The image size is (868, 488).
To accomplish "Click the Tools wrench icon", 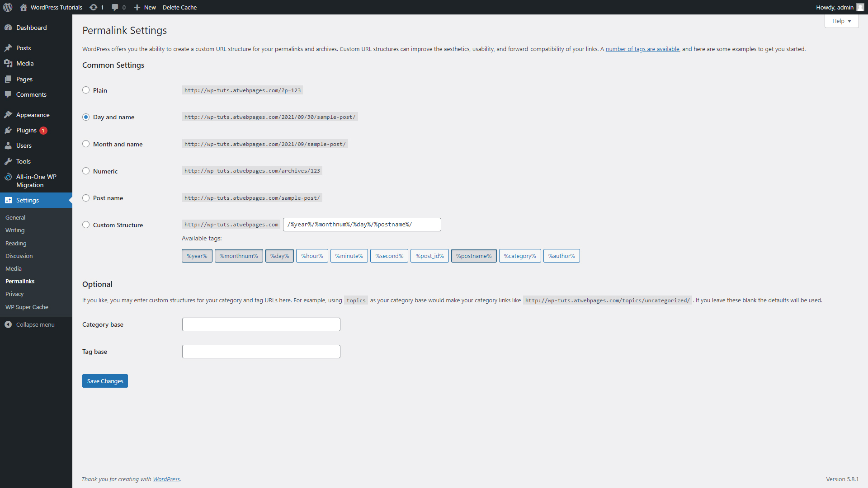I will click(x=8, y=161).
